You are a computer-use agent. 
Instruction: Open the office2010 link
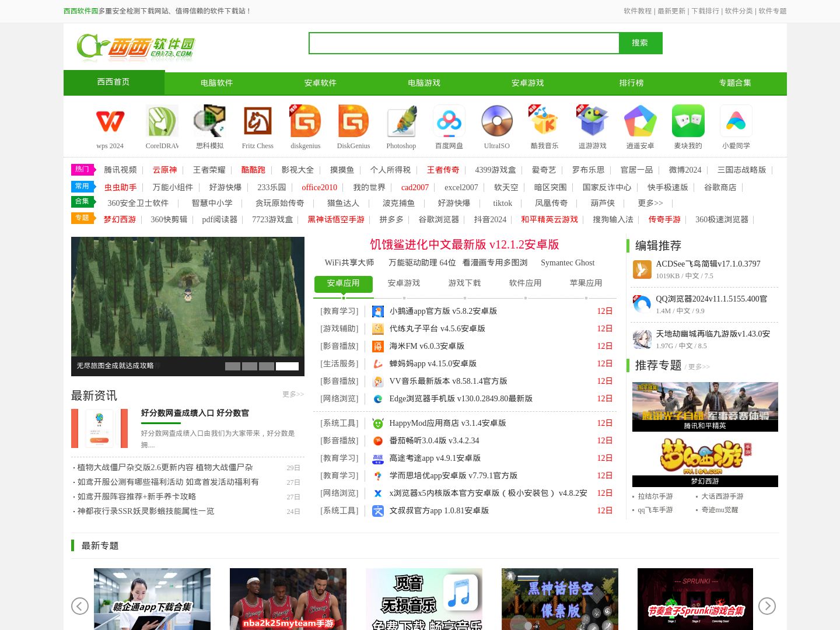point(319,188)
